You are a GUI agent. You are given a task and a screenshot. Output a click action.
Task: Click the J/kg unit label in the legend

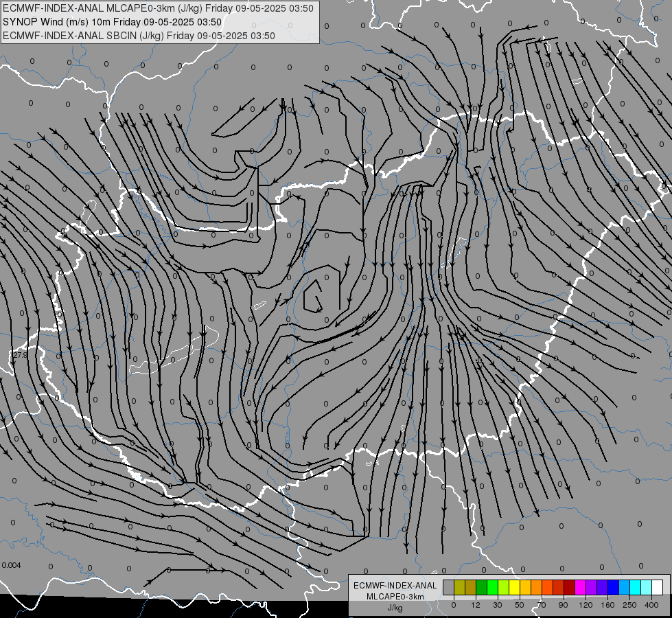point(395,608)
